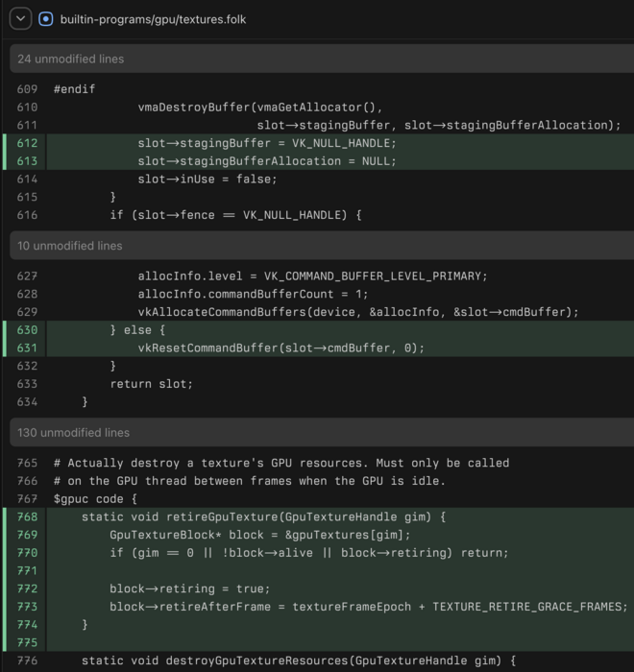Click the #endif line

point(74,89)
